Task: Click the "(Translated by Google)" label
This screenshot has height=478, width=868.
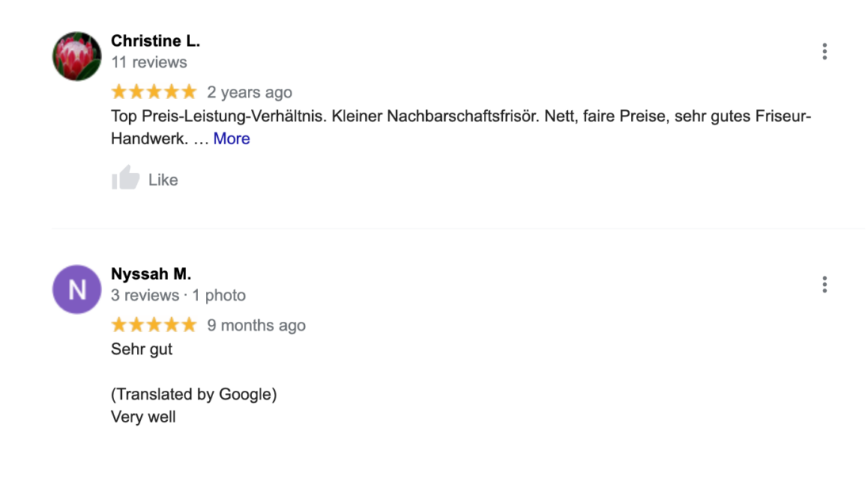Action: click(x=194, y=394)
